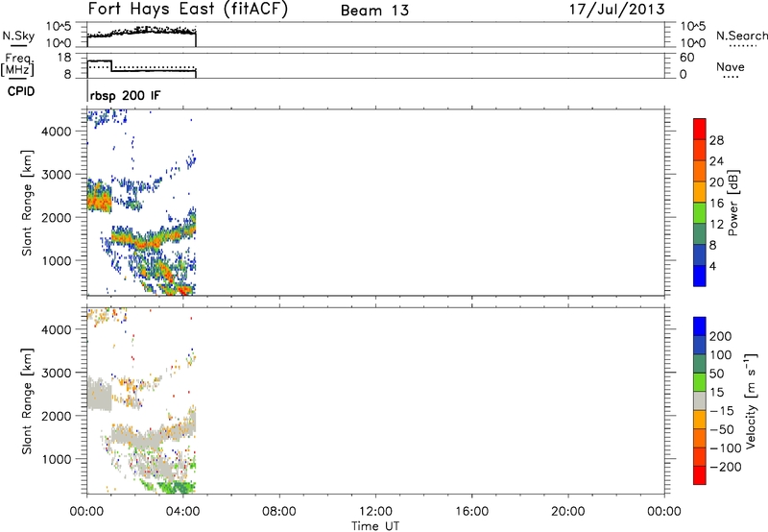Click the "Velocity [m s⁻¹]" colorbar title
Image resolution: width=768 pixels, height=532 pixels.
coord(750,400)
